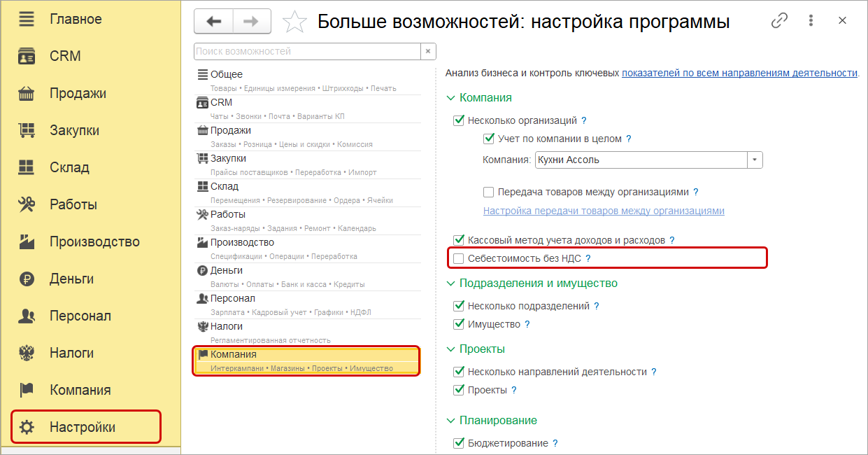Select Продажи section in settings list
The image size is (868, 455).
coord(307,136)
